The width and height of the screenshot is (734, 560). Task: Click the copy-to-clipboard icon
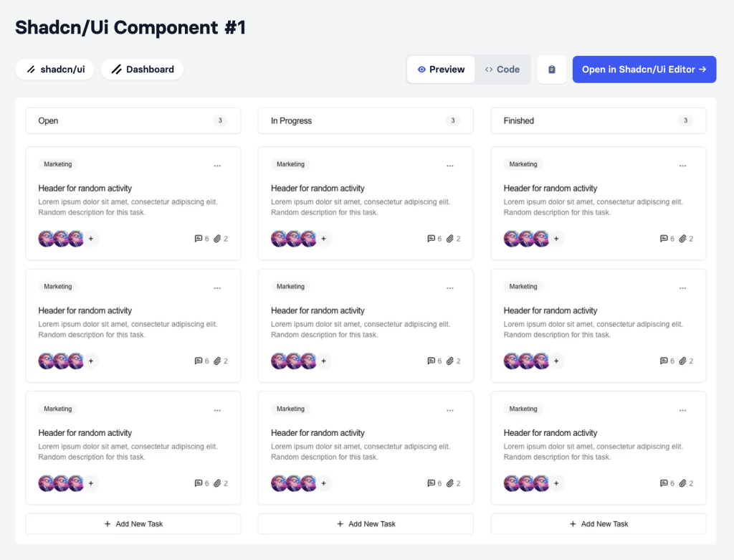(551, 69)
